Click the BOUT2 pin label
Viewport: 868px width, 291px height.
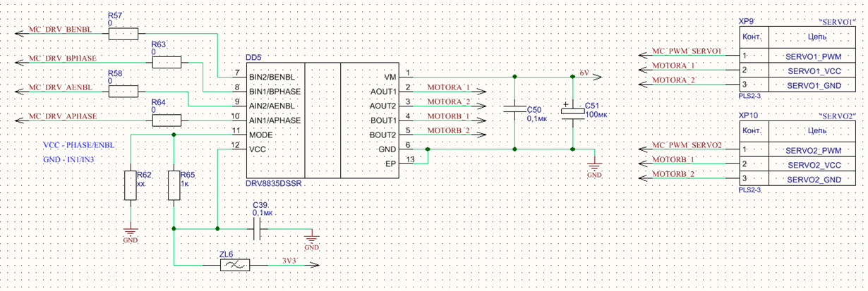tap(383, 135)
